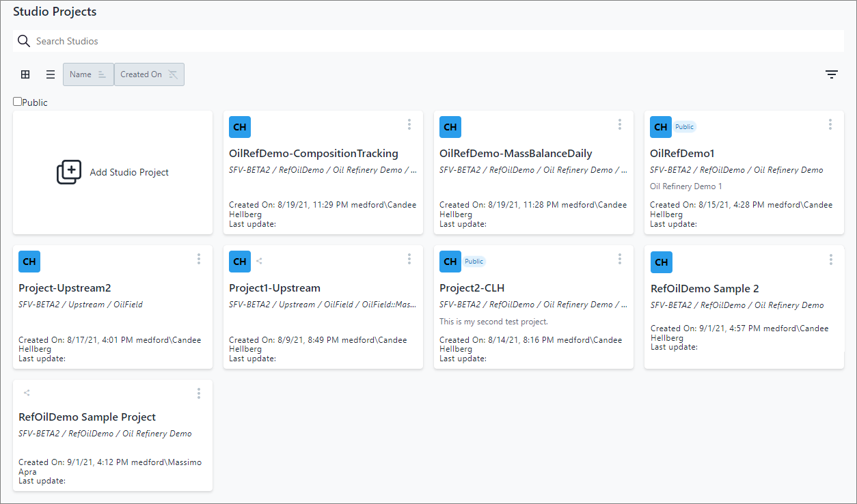
Task: Open the OilRefDemo1 three-dot menu
Action: coord(830,124)
